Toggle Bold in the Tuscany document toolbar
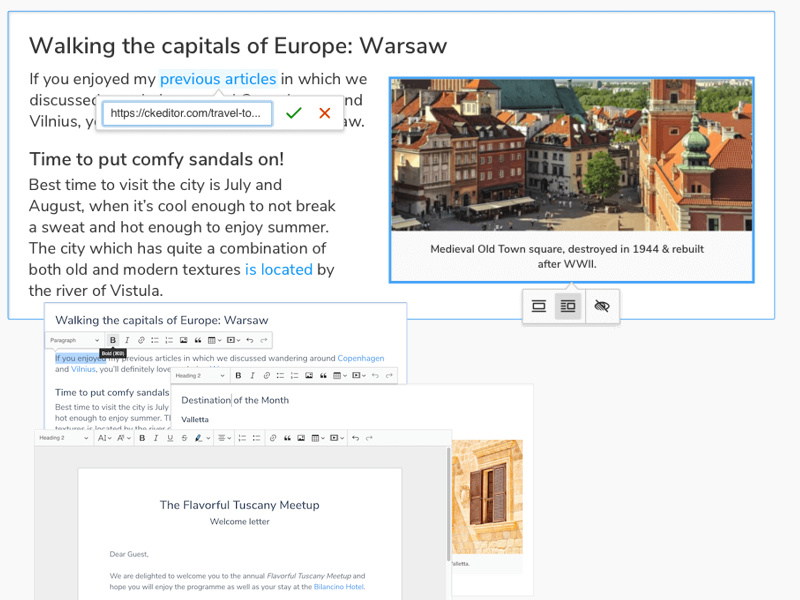 (142, 438)
